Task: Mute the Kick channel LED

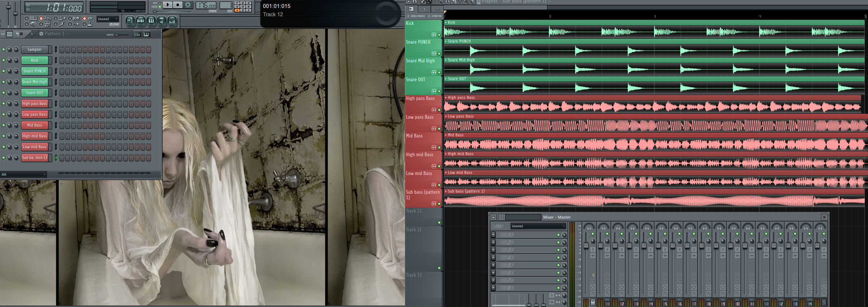Action: click(x=4, y=60)
